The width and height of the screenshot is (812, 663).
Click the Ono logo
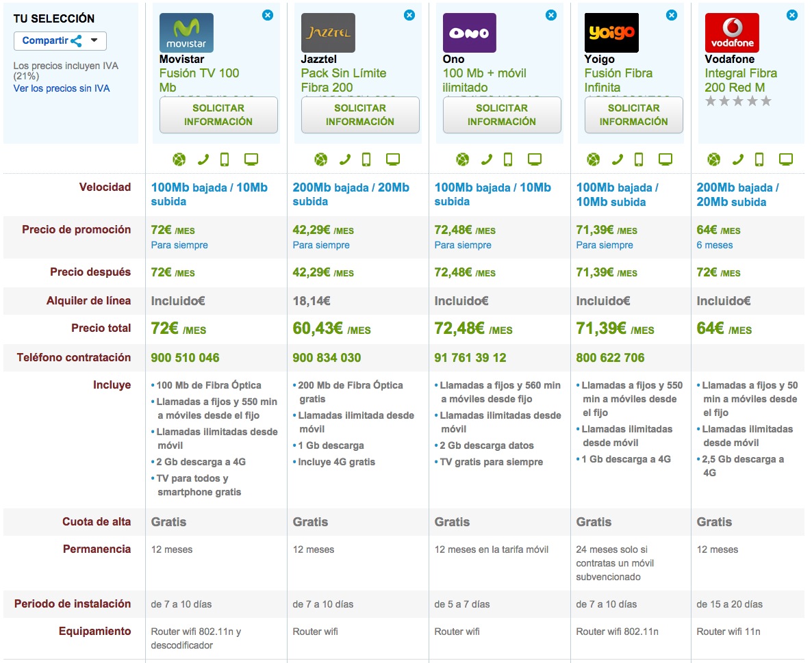469,33
